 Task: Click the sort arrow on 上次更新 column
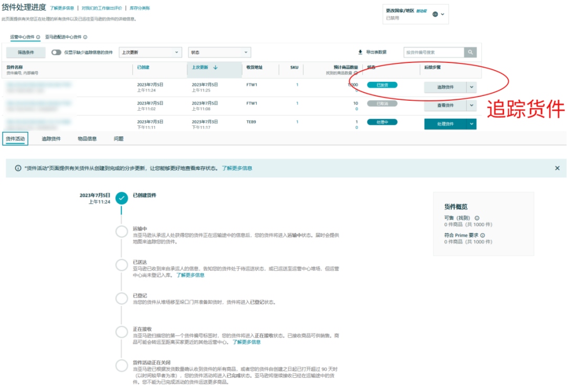point(215,67)
